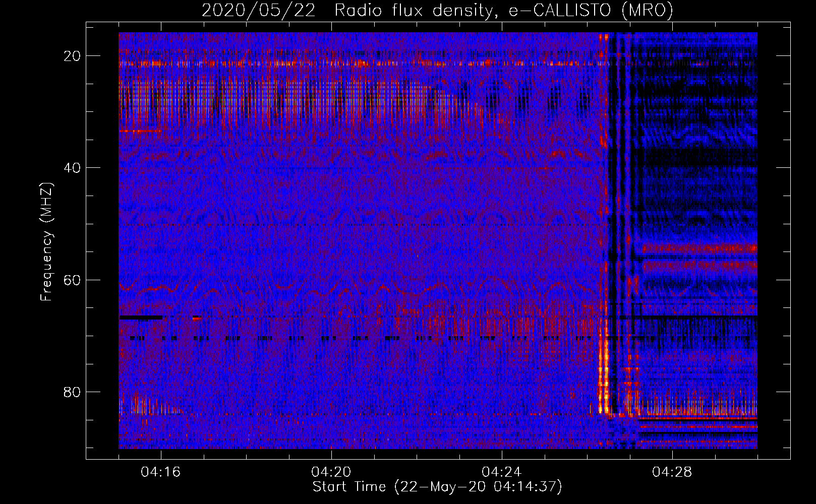The height and width of the screenshot is (504, 816).
Task: Click the '04:16' time tick label
Action: (x=161, y=472)
